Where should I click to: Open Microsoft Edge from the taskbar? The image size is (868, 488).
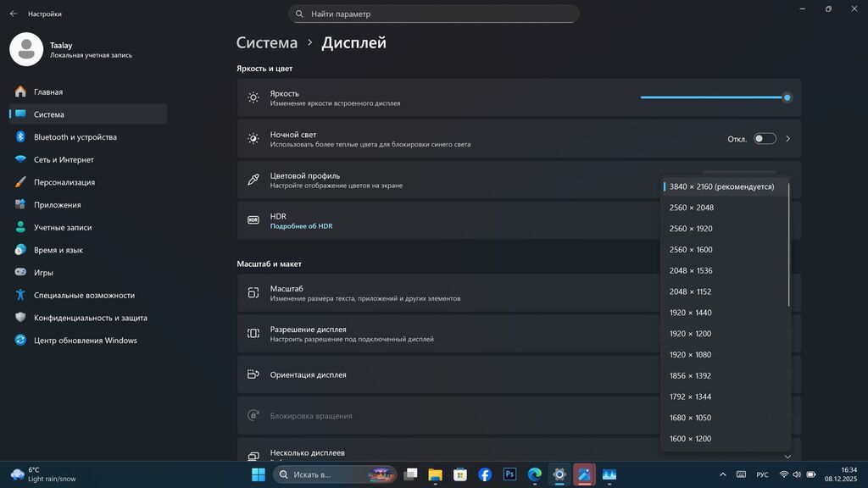point(535,474)
